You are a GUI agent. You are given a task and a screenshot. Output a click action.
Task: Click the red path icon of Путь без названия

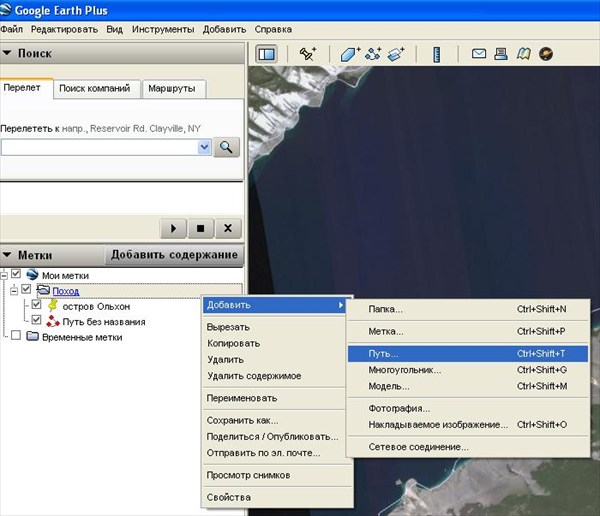point(52,322)
